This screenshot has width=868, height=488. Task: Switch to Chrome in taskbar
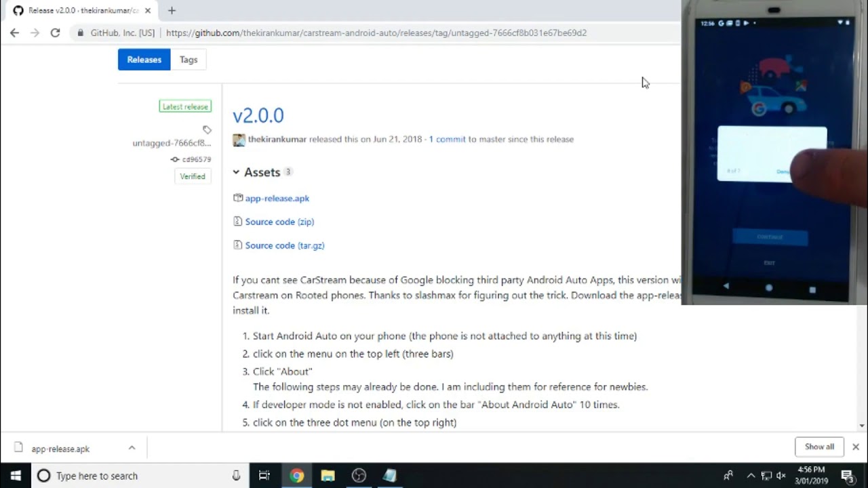(296, 476)
